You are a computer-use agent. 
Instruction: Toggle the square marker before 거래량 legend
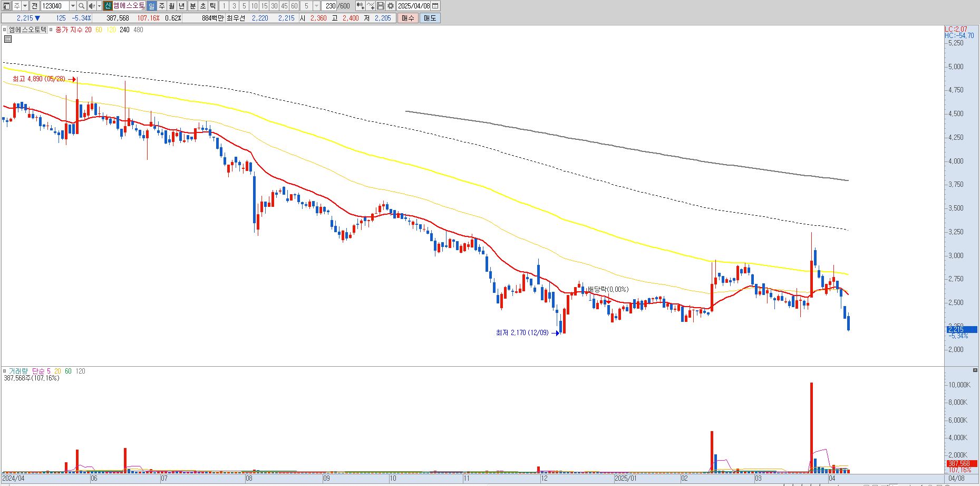click(5, 371)
